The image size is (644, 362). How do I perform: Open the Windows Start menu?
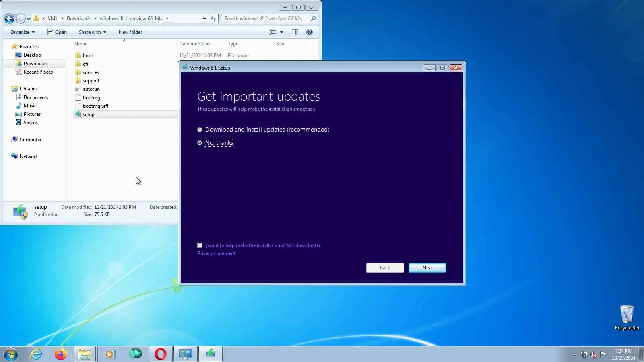coord(11,354)
